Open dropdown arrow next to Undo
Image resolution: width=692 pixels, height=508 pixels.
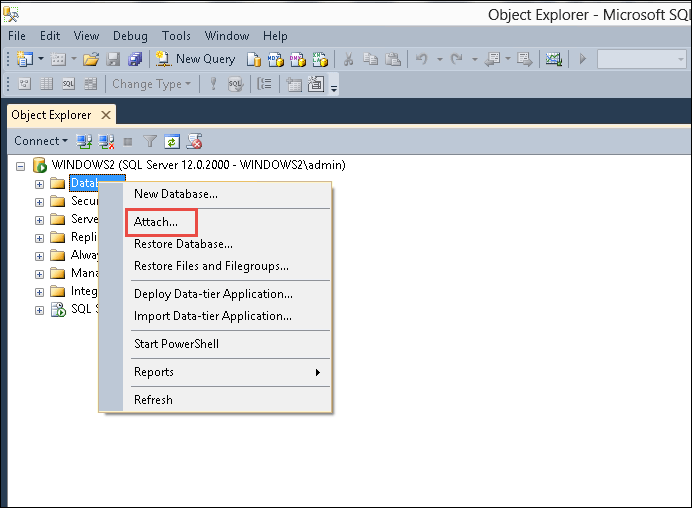[x=440, y=59]
